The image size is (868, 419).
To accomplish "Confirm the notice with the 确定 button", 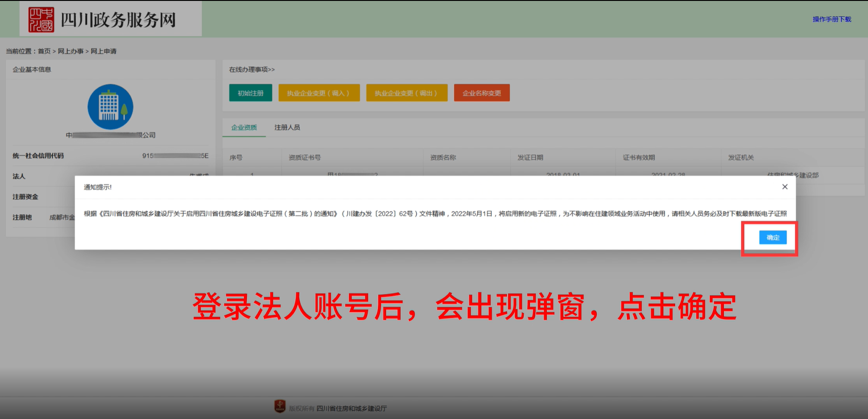I will tap(773, 237).
